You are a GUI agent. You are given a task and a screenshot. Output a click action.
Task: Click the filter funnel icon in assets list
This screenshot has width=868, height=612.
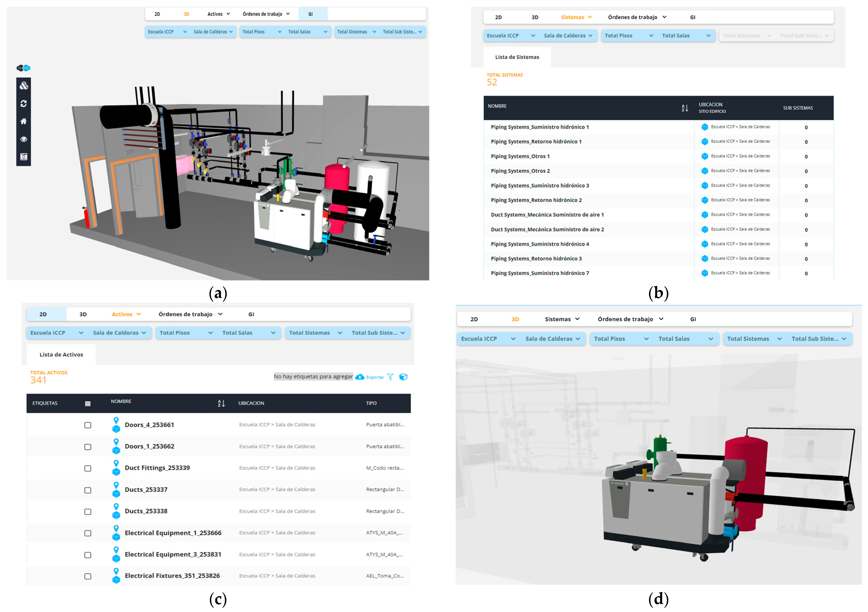point(390,377)
